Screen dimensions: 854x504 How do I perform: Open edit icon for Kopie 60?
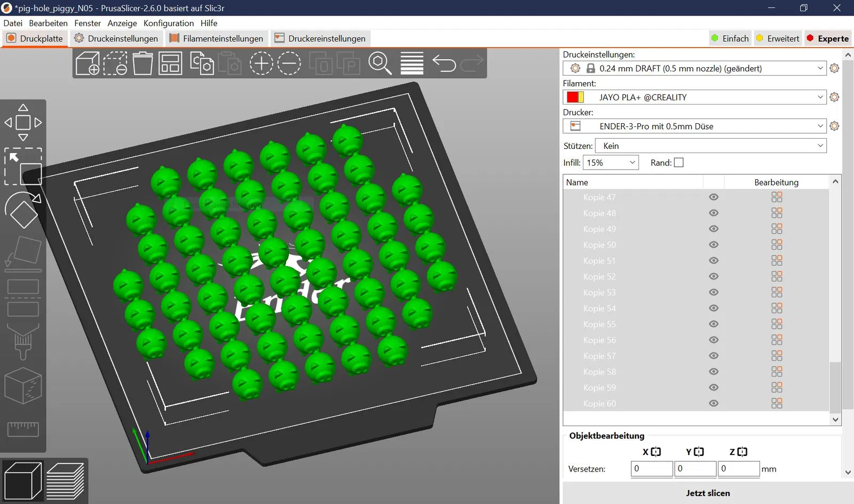(x=777, y=404)
